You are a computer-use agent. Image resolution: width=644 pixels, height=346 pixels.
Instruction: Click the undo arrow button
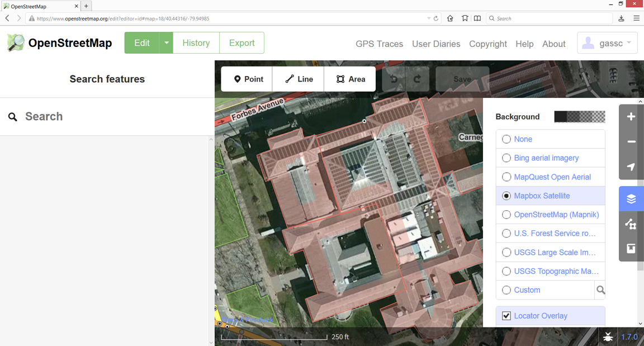click(394, 79)
